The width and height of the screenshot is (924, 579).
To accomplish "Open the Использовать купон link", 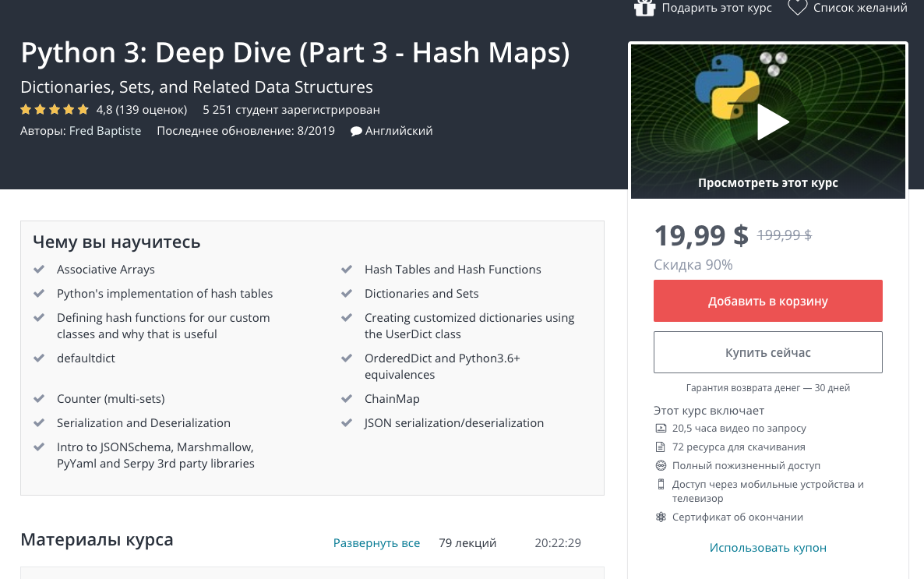I will click(x=767, y=547).
